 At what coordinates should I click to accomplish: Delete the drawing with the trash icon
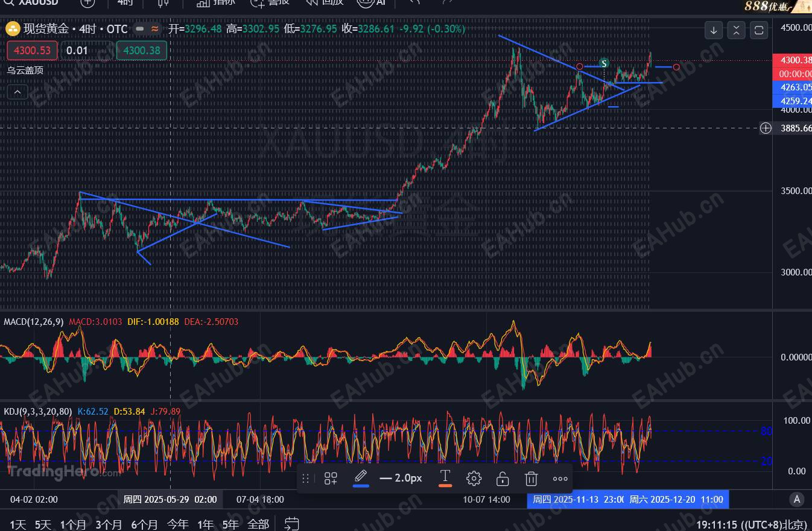531,479
